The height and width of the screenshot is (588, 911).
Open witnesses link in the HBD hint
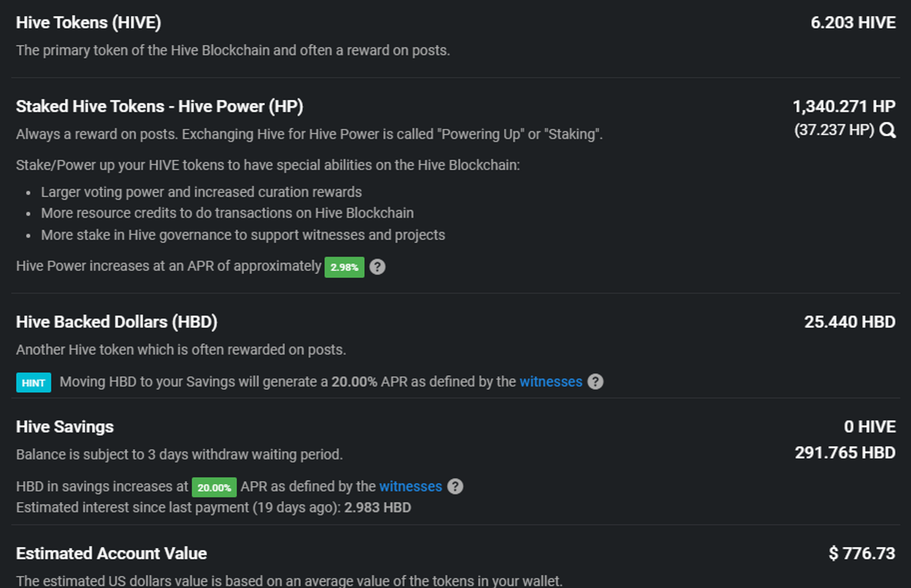(550, 381)
